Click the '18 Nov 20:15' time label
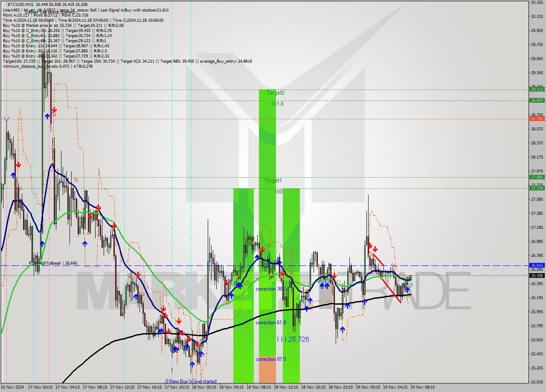Viewport: 546px width, 392px height. (340, 387)
